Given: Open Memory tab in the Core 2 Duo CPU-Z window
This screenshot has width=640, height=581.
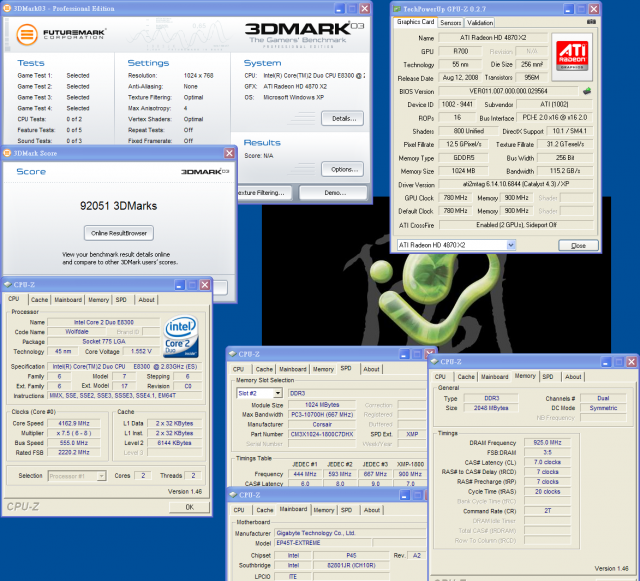Looking at the screenshot, I should click(x=98, y=300).
